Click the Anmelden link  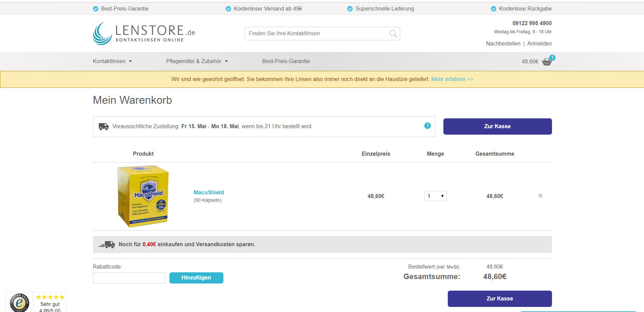click(539, 44)
